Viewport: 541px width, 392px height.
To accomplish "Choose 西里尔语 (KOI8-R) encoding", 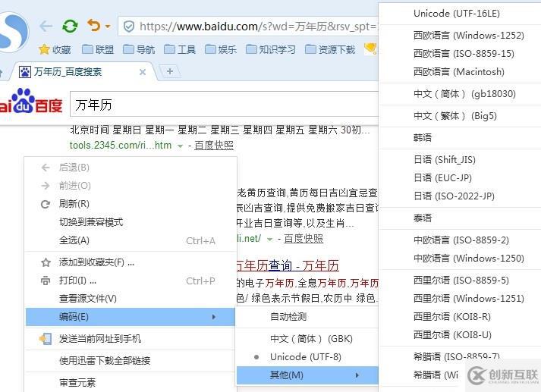I will 460,316.
